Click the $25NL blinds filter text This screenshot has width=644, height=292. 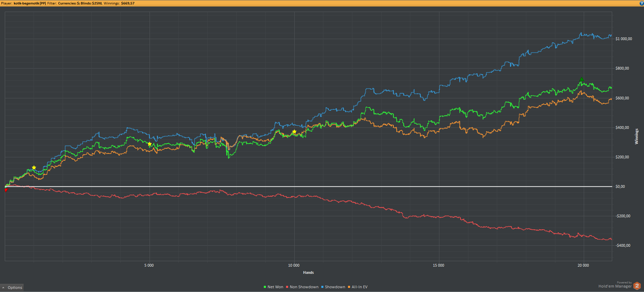click(97, 3)
